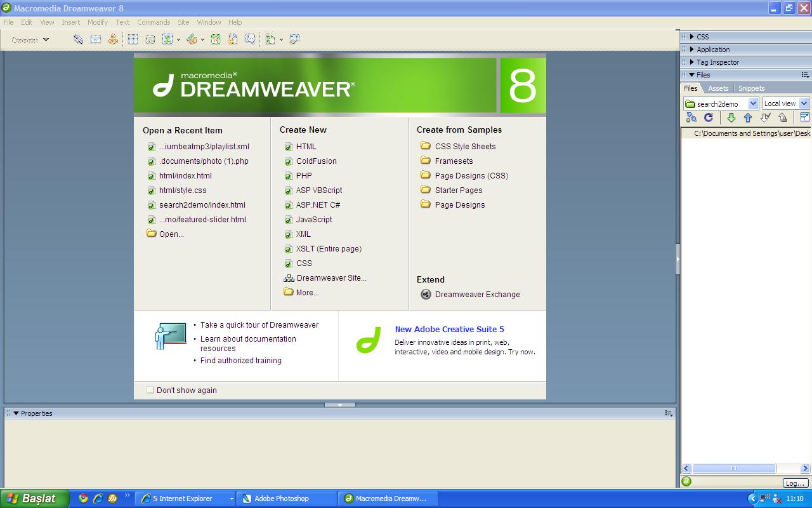Click the Images insert icon
Screen dimensions: 812x508
[167, 39]
